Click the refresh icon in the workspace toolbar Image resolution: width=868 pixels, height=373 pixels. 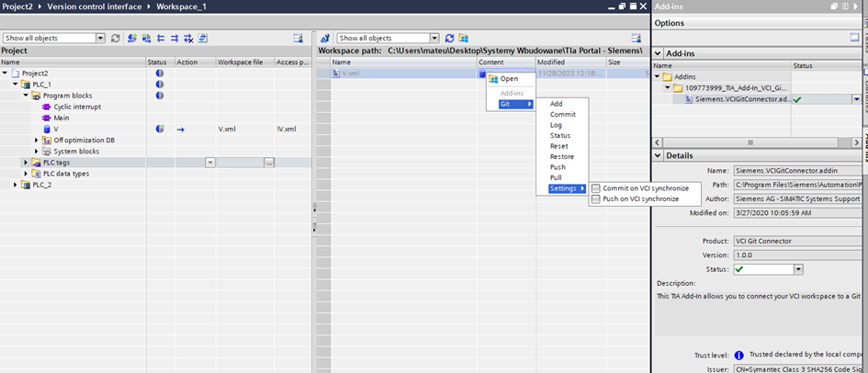(449, 38)
